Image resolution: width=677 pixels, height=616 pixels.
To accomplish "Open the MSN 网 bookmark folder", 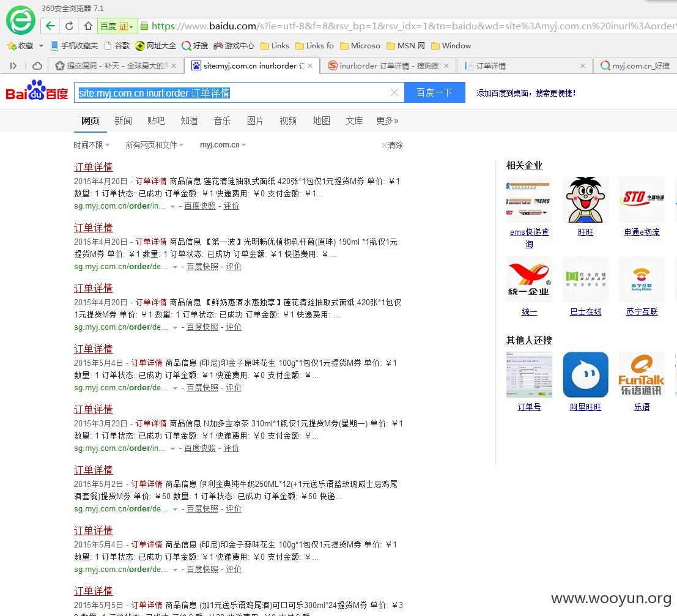I will click(x=405, y=46).
